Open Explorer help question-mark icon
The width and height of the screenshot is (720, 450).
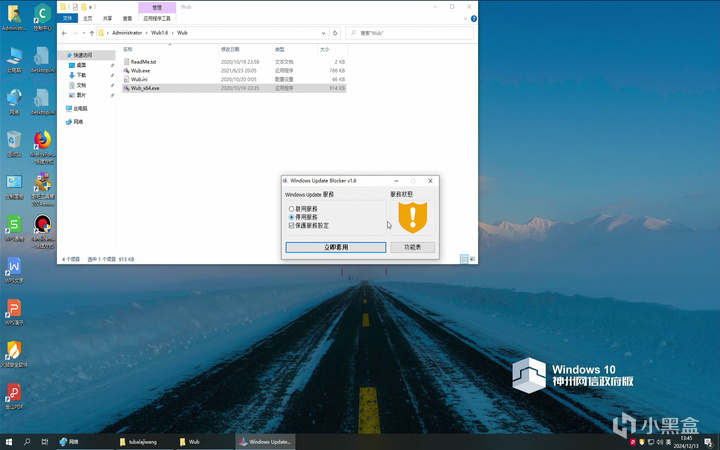click(473, 19)
